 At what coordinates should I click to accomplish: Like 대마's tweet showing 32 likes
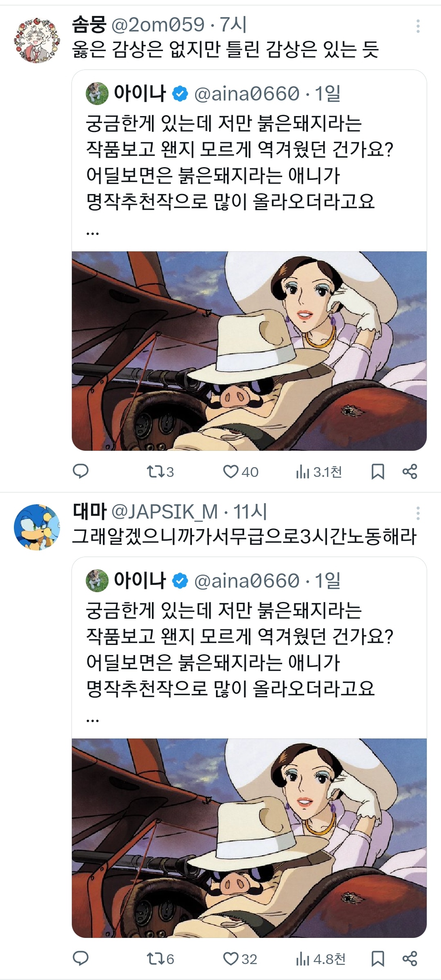pos(240,959)
